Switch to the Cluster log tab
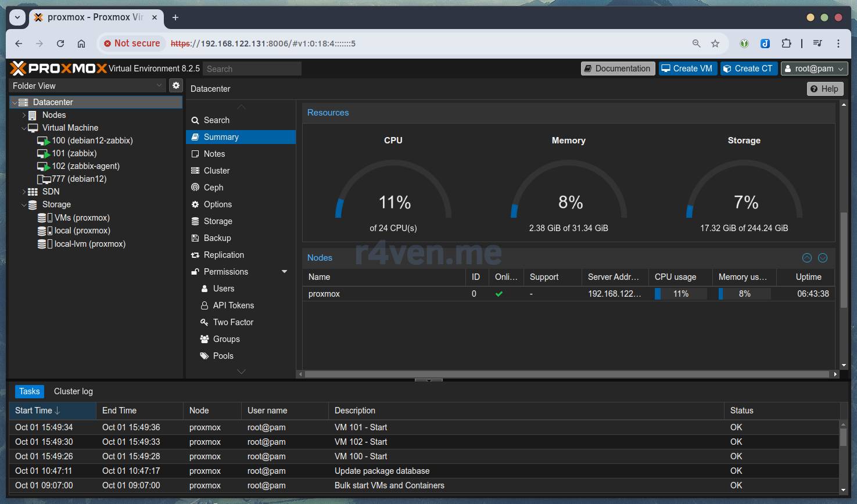 coord(73,391)
